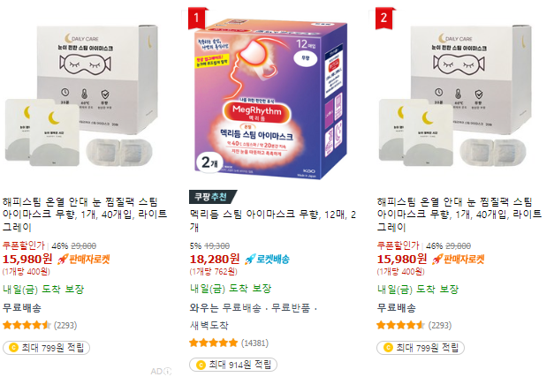Image resolution: width=554 pixels, height=392 pixels.
Task: Click the red rank 2 ribbon badge
Action: click(384, 18)
